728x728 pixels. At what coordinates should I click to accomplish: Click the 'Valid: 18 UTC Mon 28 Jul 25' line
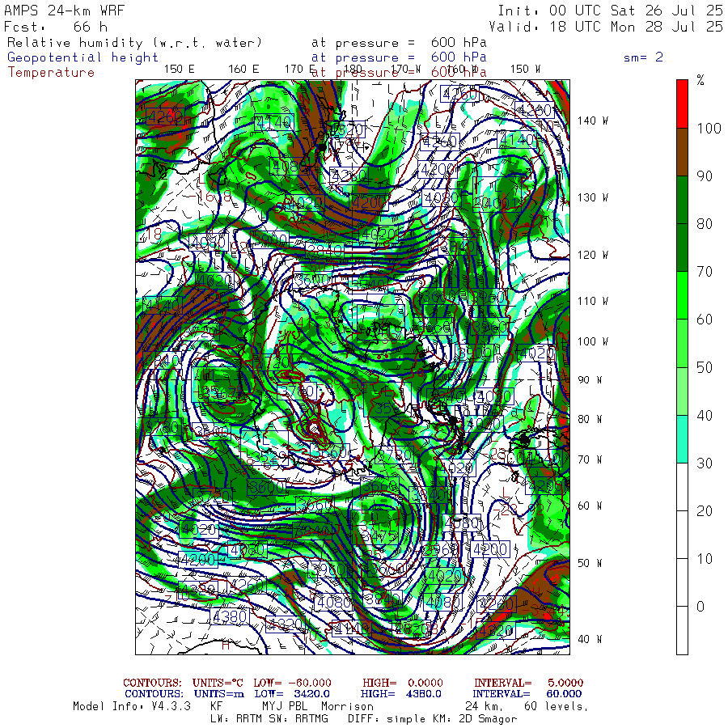tap(606, 27)
